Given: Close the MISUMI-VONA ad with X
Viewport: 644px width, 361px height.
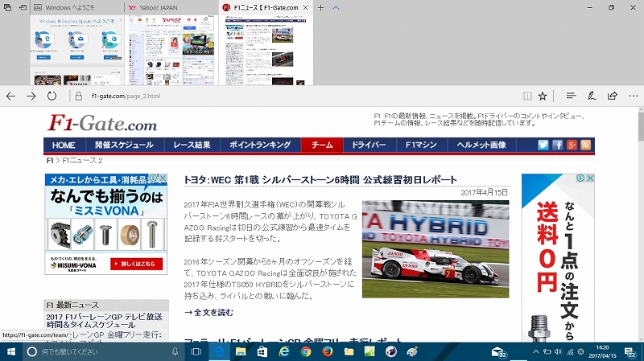Looking at the screenshot, I should tap(163, 178).
